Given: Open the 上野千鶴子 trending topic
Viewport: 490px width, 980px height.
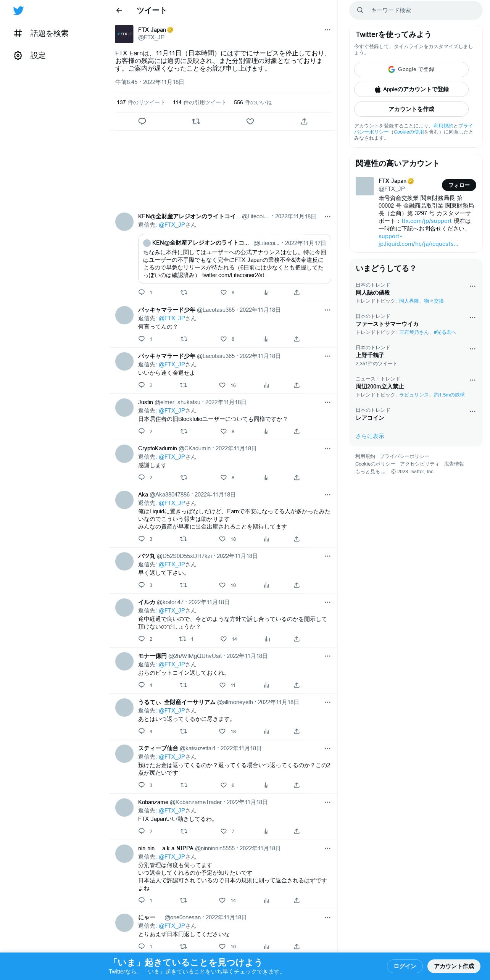Looking at the screenshot, I should tap(416, 355).
